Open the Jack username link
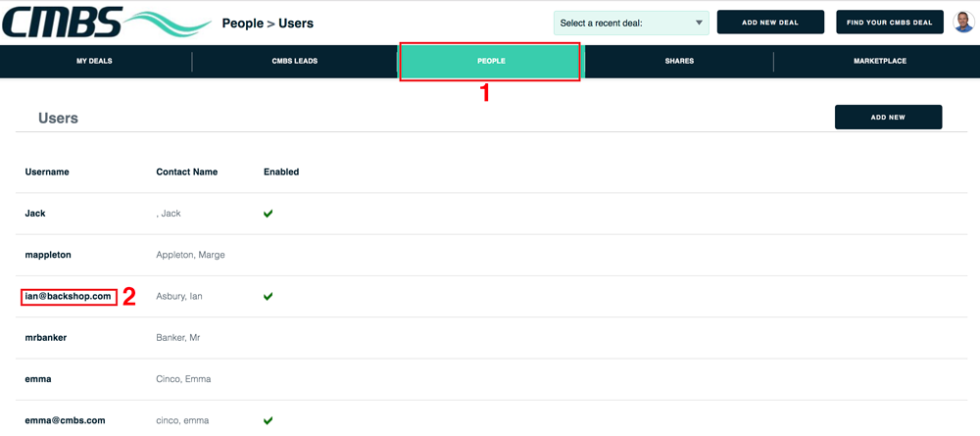This screenshot has height=436, width=980. (x=35, y=214)
